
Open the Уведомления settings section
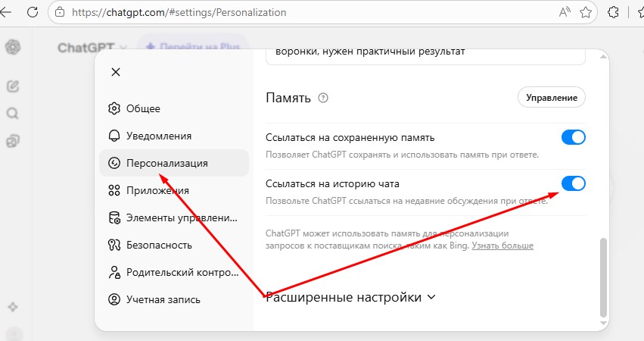pyautogui.click(x=174, y=136)
